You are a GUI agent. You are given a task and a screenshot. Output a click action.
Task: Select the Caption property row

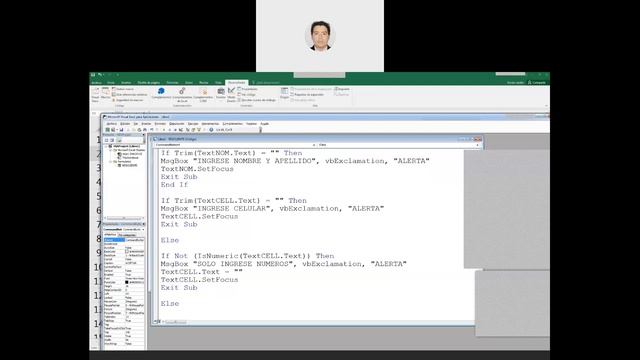pos(124,263)
